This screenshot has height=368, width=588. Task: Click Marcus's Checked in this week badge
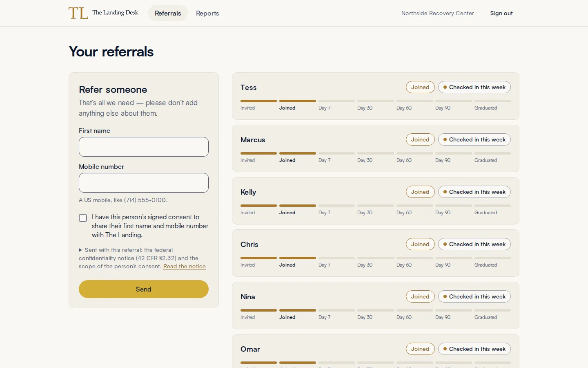(x=474, y=139)
